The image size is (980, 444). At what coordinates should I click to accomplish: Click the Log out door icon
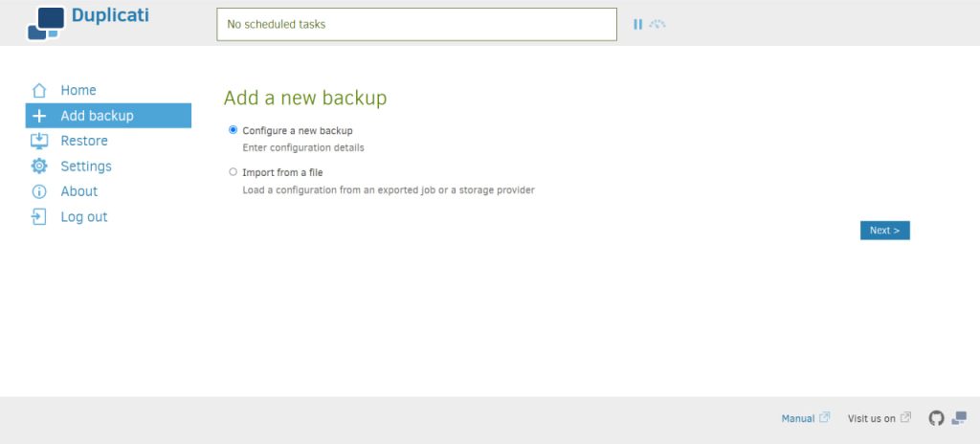tap(39, 217)
